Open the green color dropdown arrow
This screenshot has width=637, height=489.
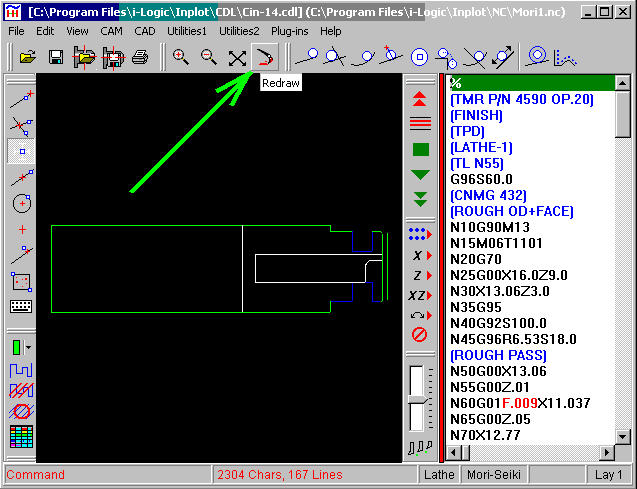pyautogui.click(x=29, y=348)
